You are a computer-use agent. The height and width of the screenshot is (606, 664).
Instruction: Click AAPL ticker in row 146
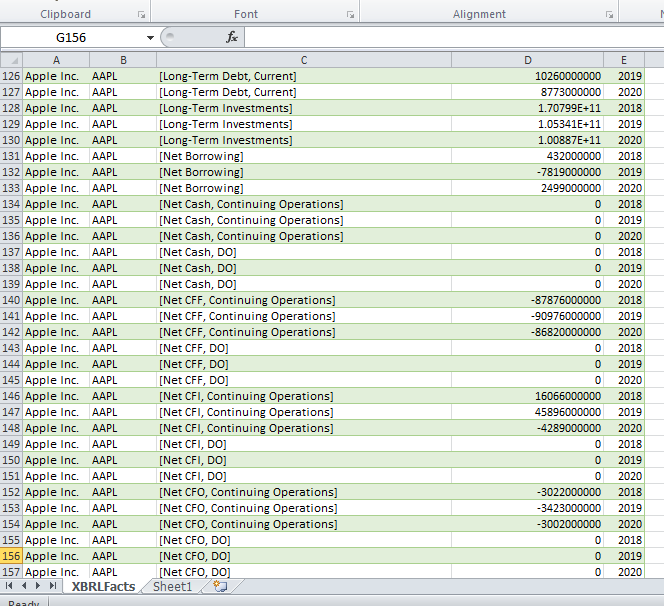coord(105,396)
